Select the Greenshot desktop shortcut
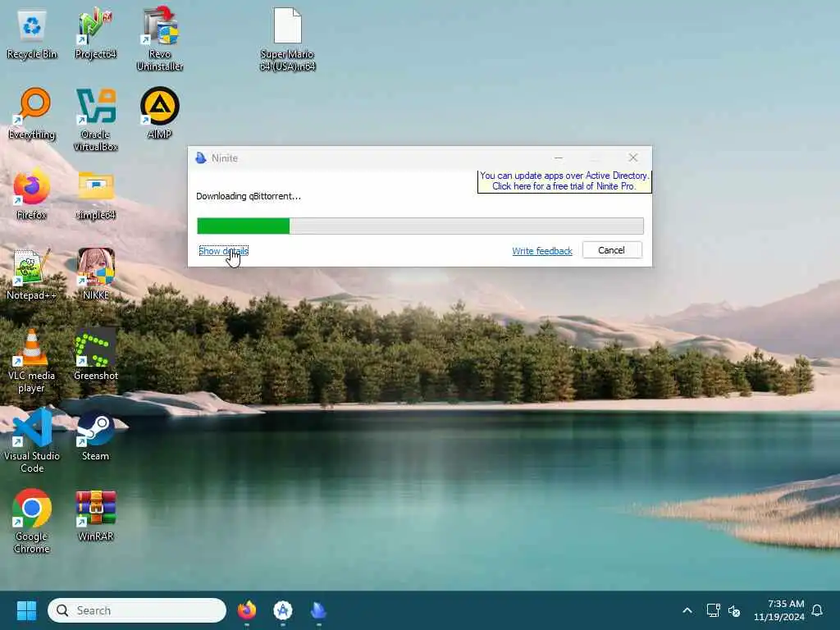The width and height of the screenshot is (840, 630). tap(95, 355)
